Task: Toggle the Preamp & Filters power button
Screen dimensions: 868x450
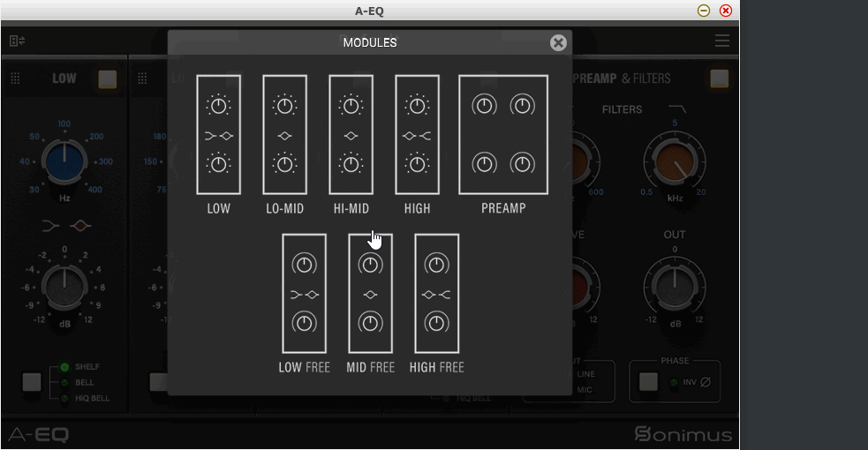Action: pos(720,79)
